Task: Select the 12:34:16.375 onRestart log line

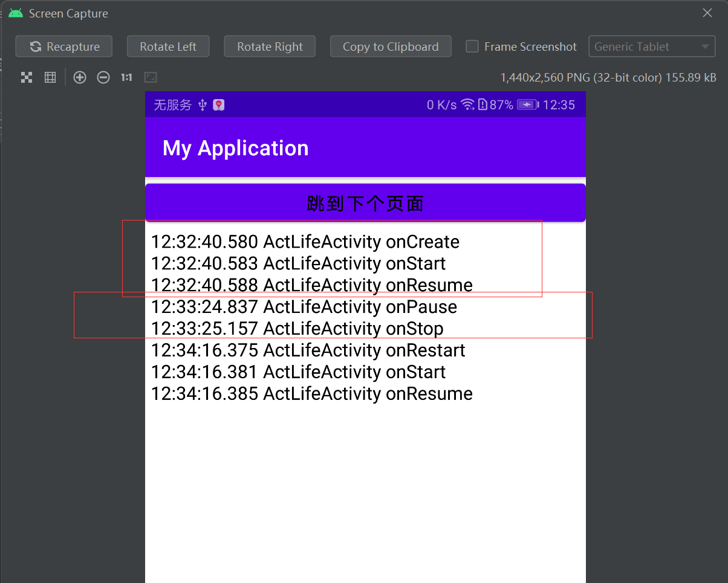Action: pyautogui.click(x=308, y=350)
